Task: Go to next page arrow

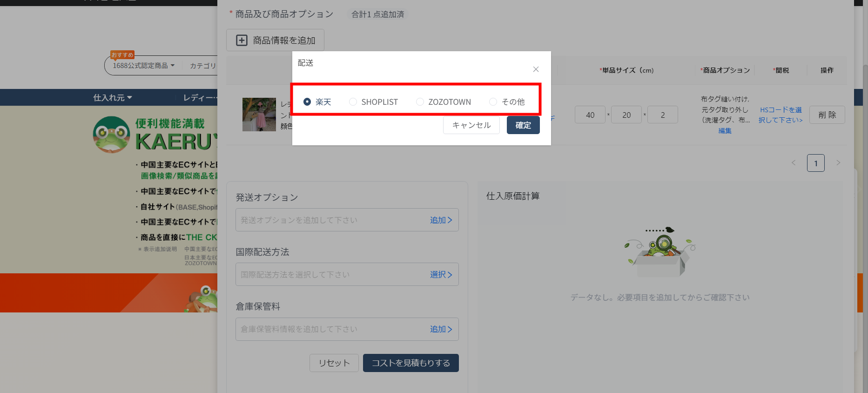Action: pyautogui.click(x=838, y=163)
